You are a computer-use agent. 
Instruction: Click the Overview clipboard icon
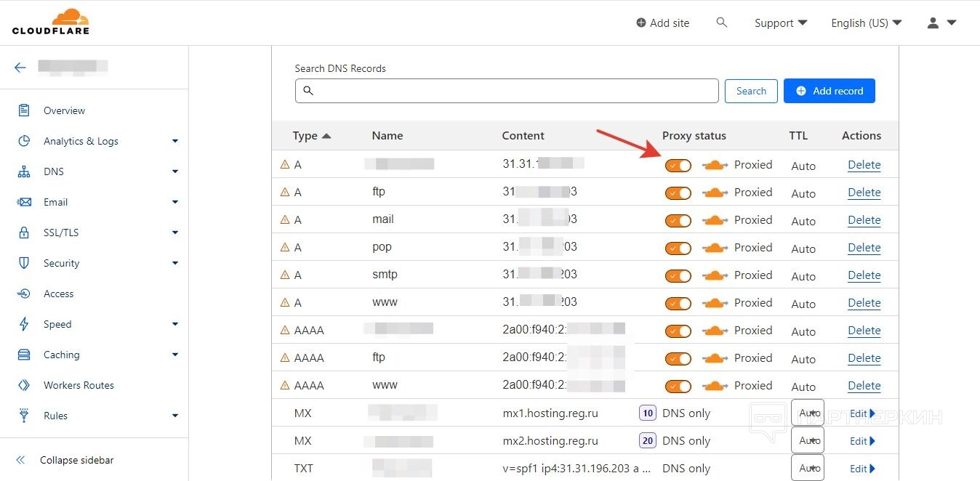[24, 110]
